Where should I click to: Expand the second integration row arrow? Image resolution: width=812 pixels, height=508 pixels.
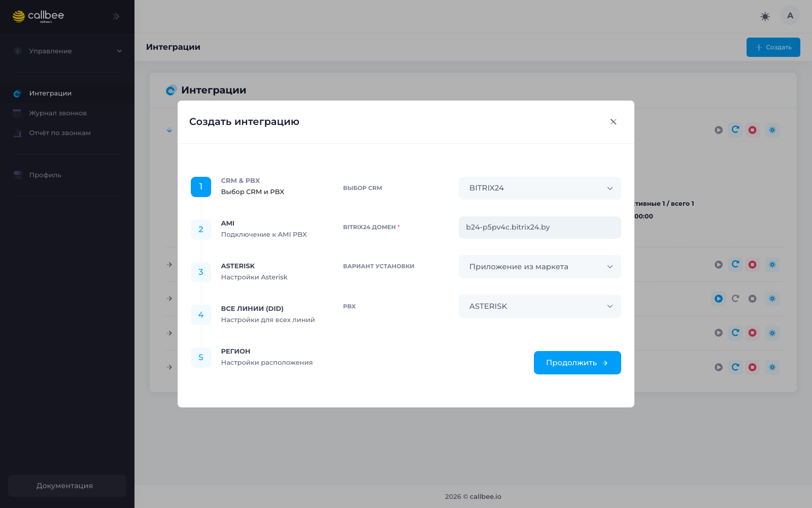[x=170, y=265]
